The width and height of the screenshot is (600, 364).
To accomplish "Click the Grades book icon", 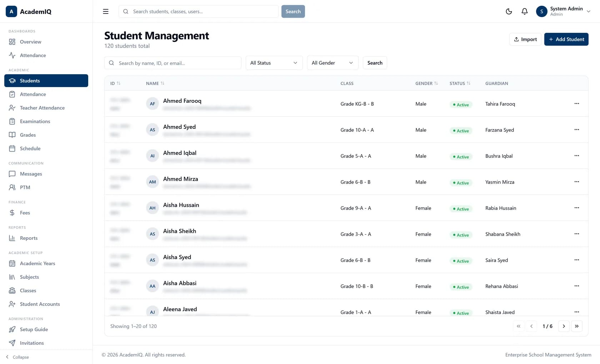I will click(12, 135).
